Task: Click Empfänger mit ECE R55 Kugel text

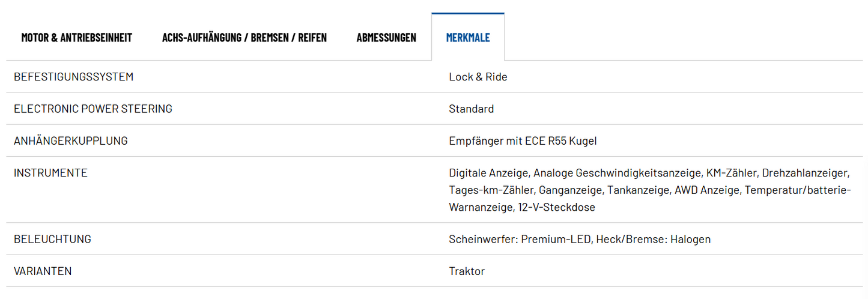Action: pos(523,140)
